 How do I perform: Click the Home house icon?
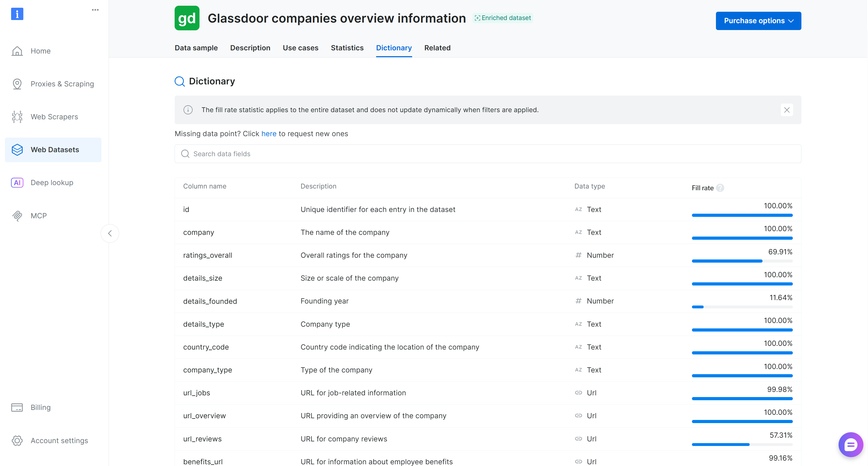(17, 51)
